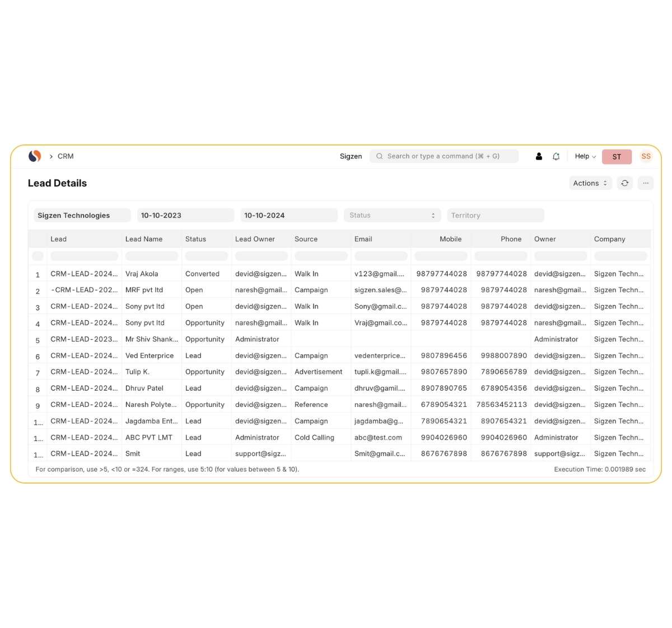Click the SS user avatar
672x628 pixels.
click(646, 157)
